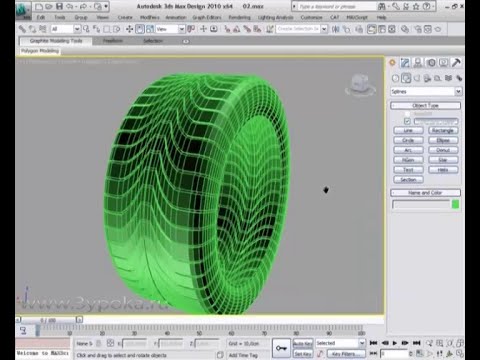The image size is (480, 360).
Task: Toggle the Graphite ribbon minimize button
Action: pos(186,41)
